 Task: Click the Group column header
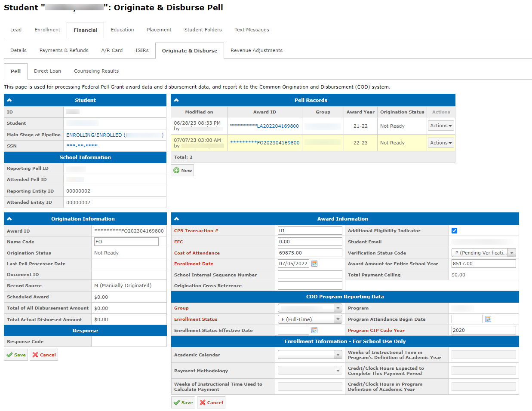tap(323, 112)
